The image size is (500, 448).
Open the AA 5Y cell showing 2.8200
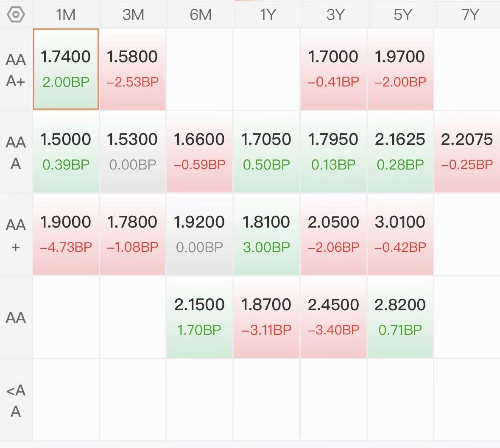400,317
